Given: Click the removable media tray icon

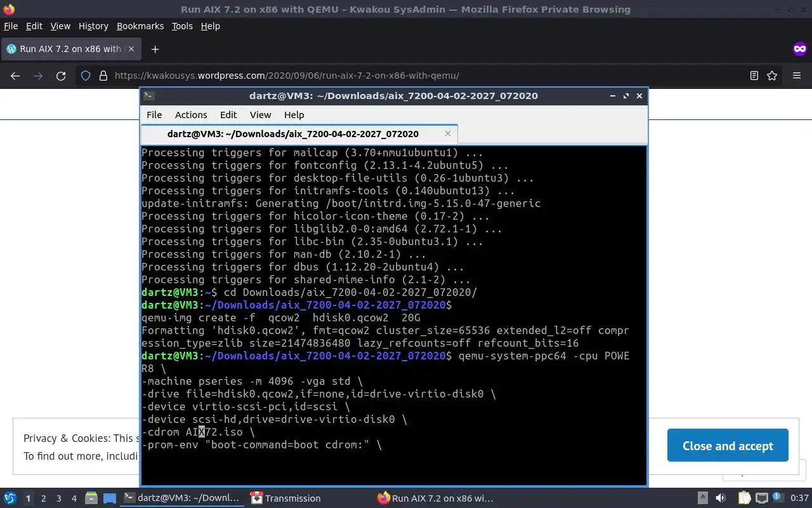Looking at the screenshot, I should point(702,498).
